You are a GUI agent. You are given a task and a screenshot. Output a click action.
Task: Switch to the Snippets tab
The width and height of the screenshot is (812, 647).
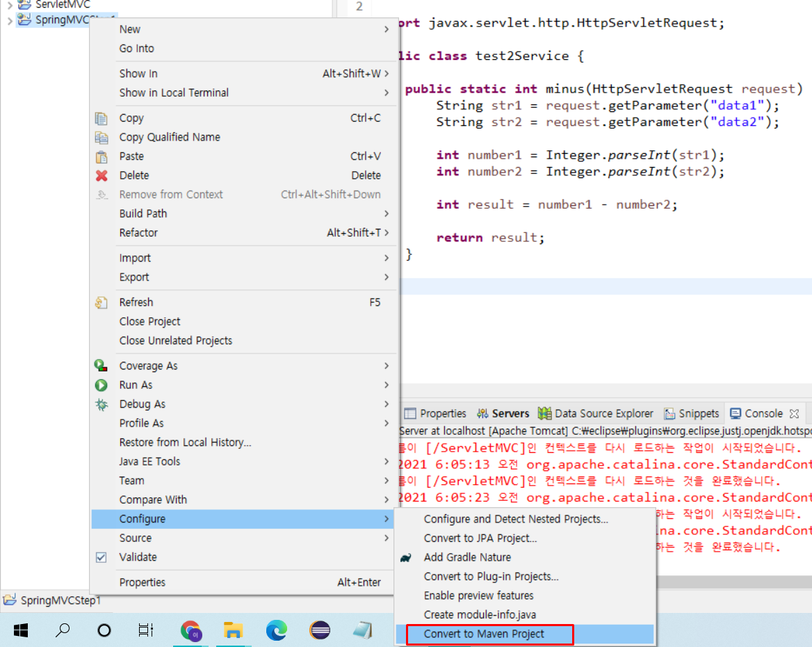pyautogui.click(x=692, y=413)
